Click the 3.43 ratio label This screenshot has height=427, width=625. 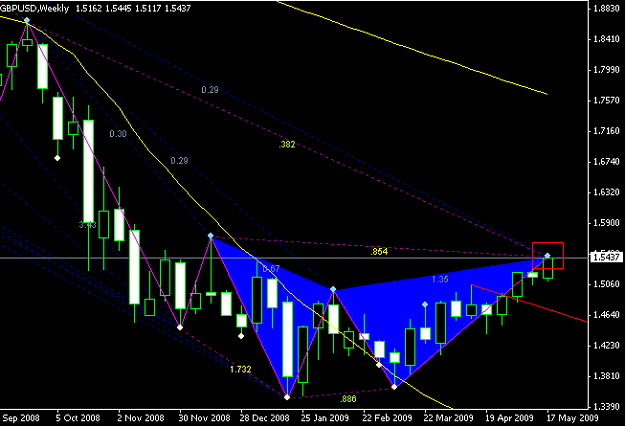pos(87,225)
